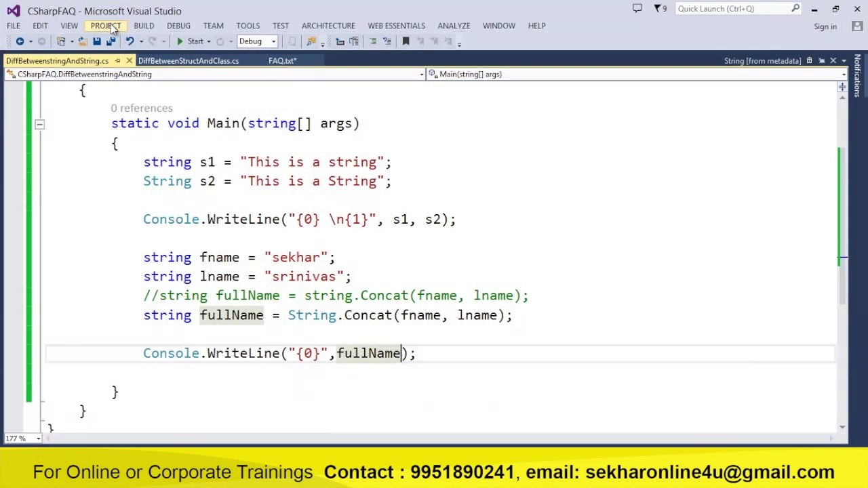This screenshot has height=488, width=868.
Task: Toggle pin on DiffBetweenstringAndString.cs tab
Action: tap(117, 61)
